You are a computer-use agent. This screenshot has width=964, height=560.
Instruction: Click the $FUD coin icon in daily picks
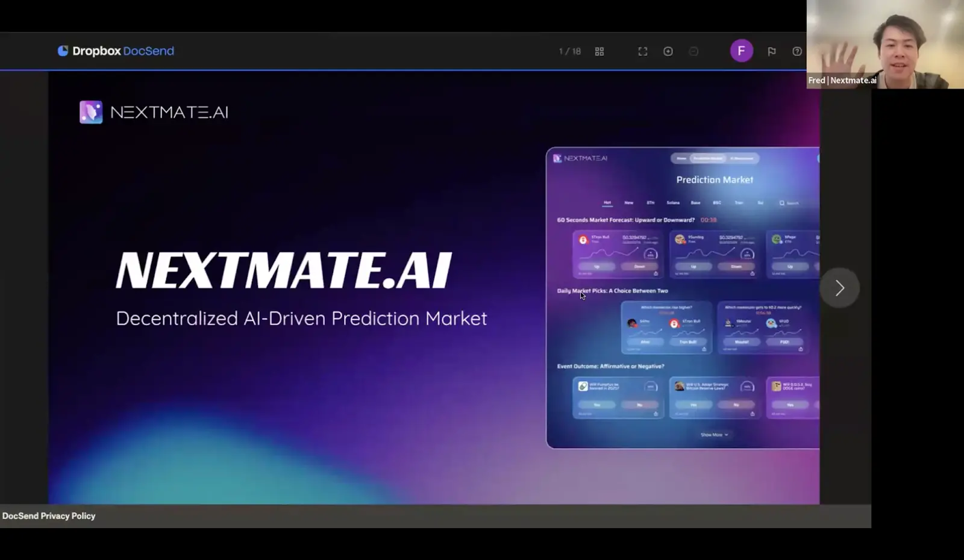pos(771,323)
